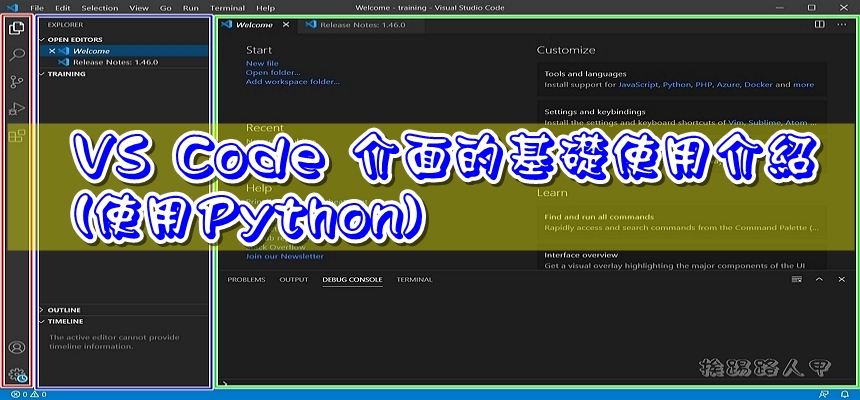Click the feedback icon in status bar
The image size is (860, 400).
click(823, 395)
